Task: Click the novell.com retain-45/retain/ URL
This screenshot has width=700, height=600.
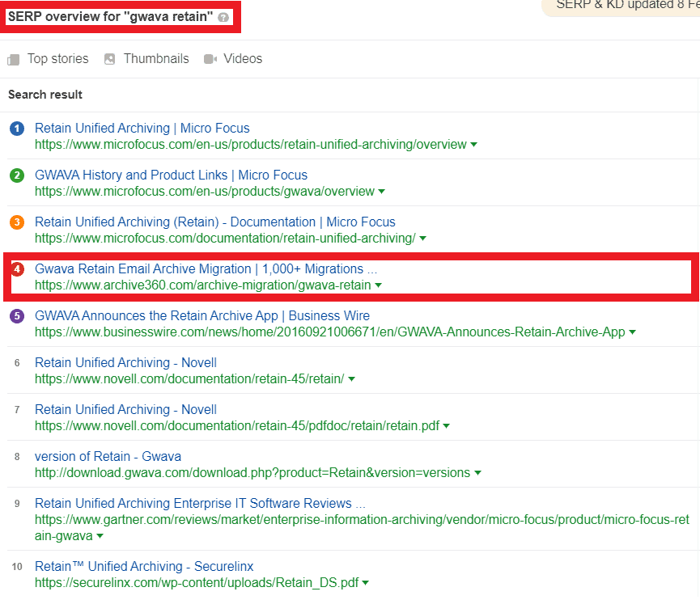Action: click(x=189, y=378)
